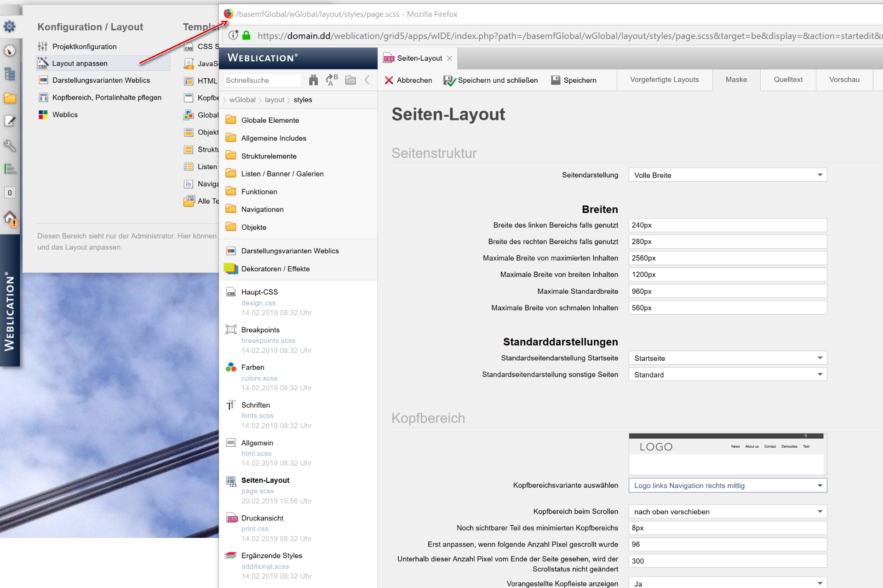Open Projektkonfiguration
883x588 pixels.
point(84,46)
